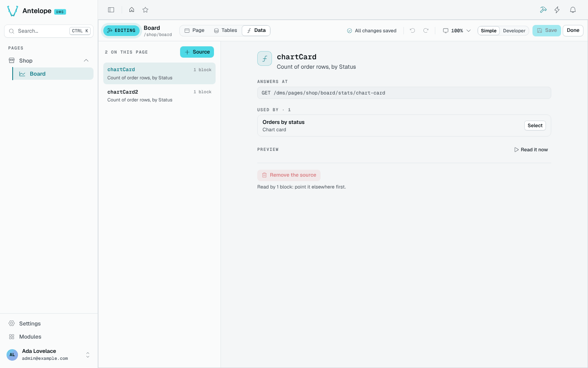This screenshot has height=368, width=588.
Task: Open notifications bell
Action: (573, 10)
